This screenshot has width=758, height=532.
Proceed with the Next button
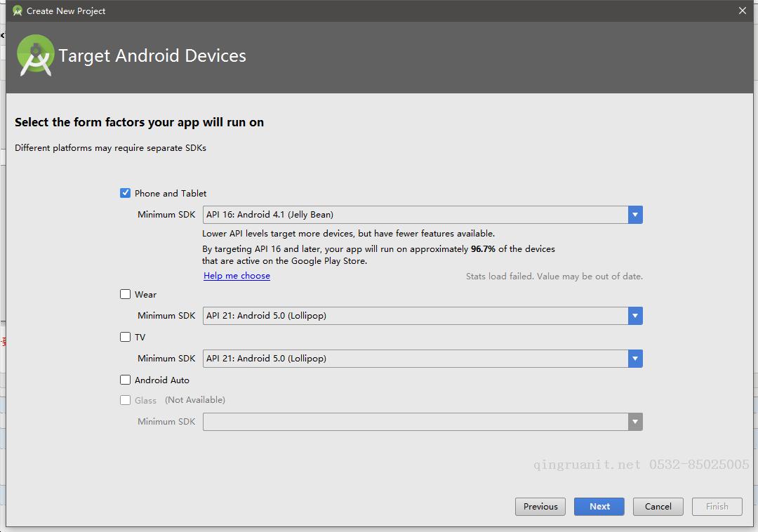pyautogui.click(x=599, y=507)
